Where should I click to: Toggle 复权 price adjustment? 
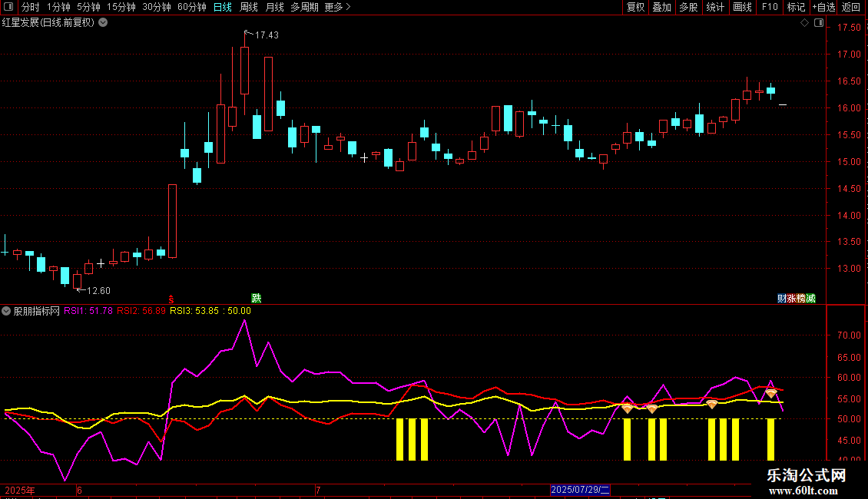635,7
